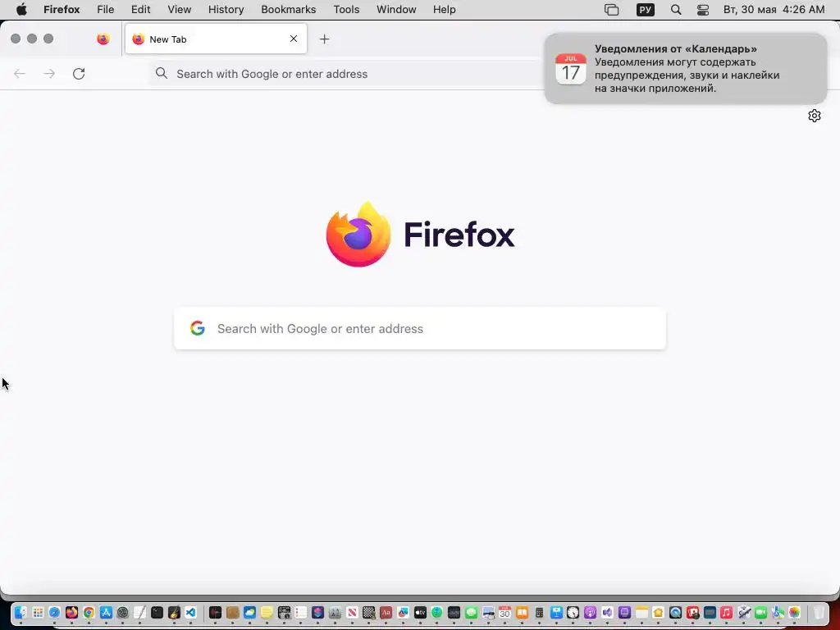Open the Window menu
Image resolution: width=840 pixels, height=630 pixels.
[396, 10]
